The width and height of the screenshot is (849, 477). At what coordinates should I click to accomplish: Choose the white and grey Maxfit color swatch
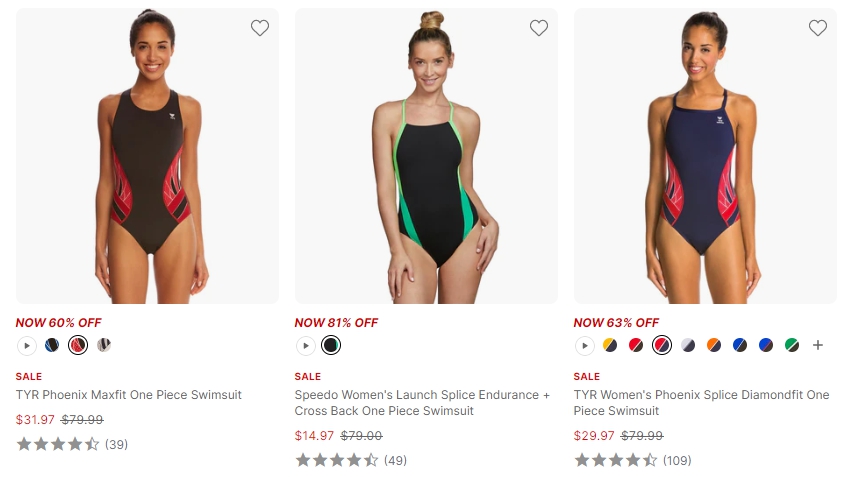click(104, 346)
